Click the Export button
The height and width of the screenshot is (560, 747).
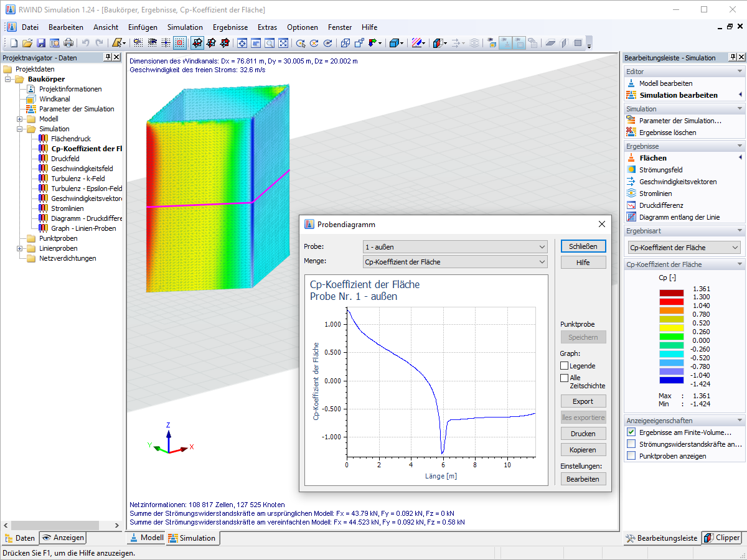point(583,401)
